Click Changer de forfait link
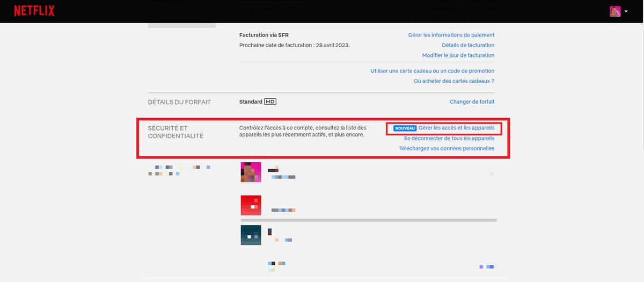 pyautogui.click(x=472, y=102)
